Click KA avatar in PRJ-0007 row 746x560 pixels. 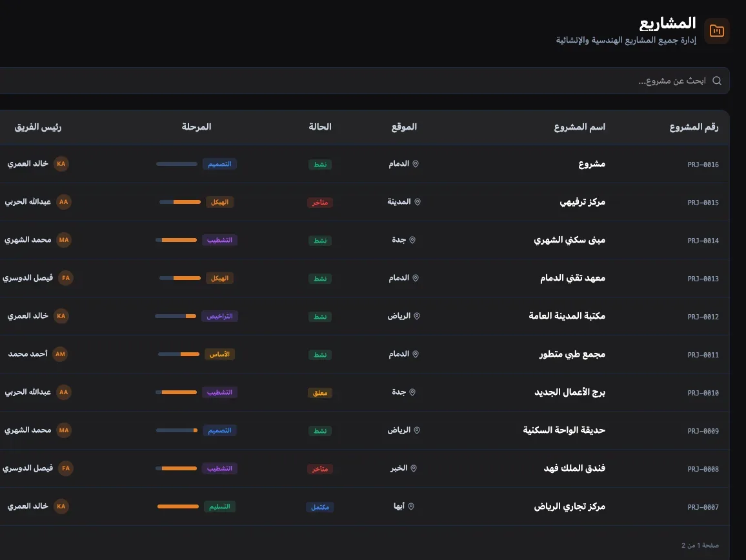[x=61, y=506]
